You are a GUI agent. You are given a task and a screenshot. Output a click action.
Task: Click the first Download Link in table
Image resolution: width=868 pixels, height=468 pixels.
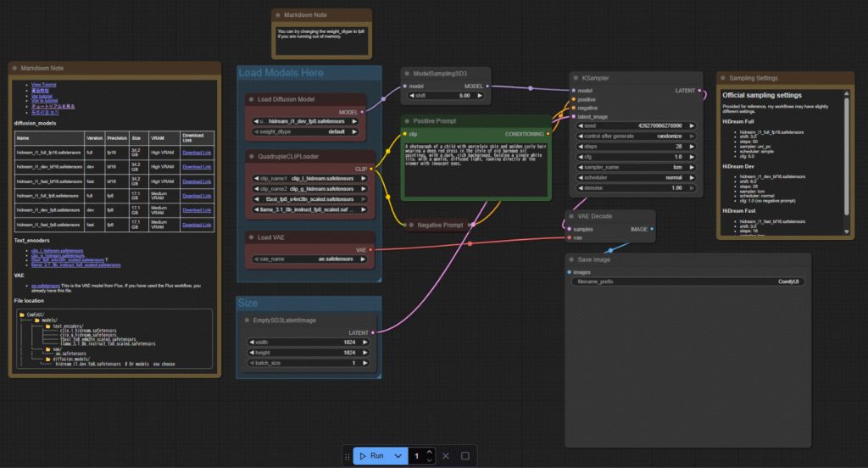pyautogui.click(x=197, y=153)
